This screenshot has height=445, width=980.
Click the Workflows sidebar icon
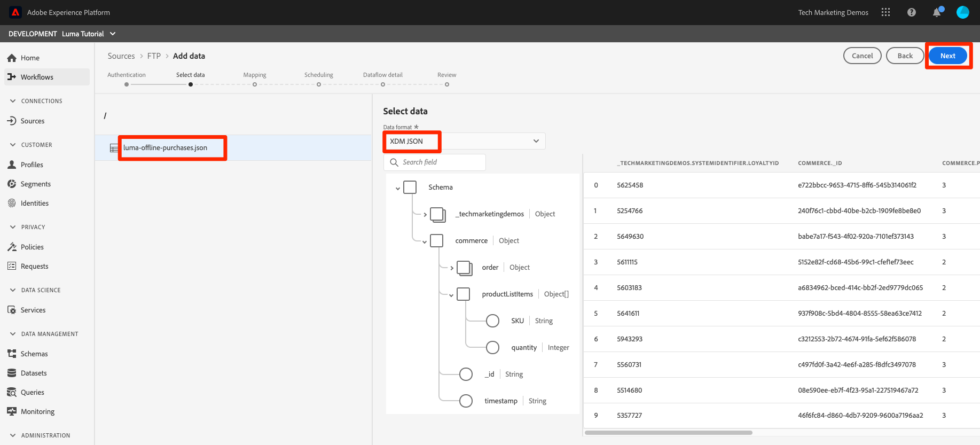(x=12, y=77)
